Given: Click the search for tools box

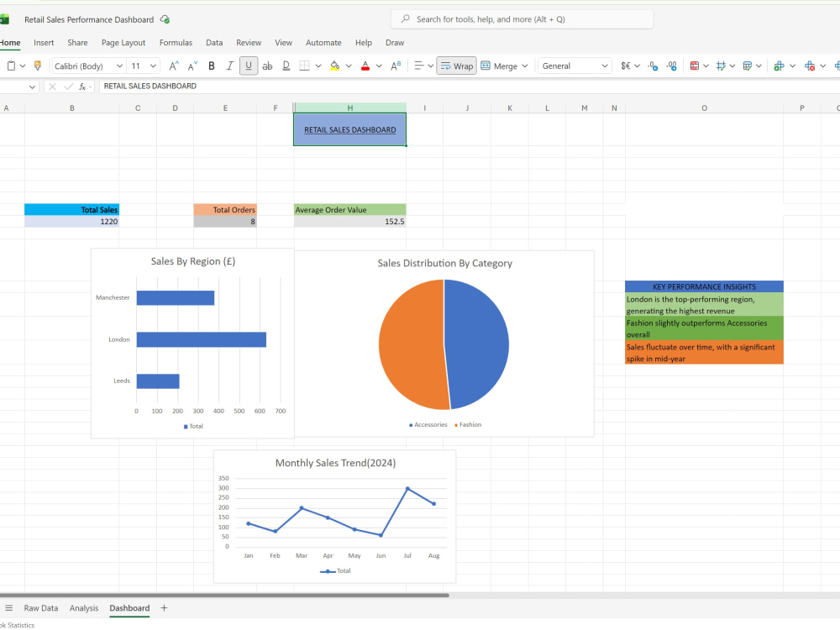Looking at the screenshot, I should pos(522,19).
